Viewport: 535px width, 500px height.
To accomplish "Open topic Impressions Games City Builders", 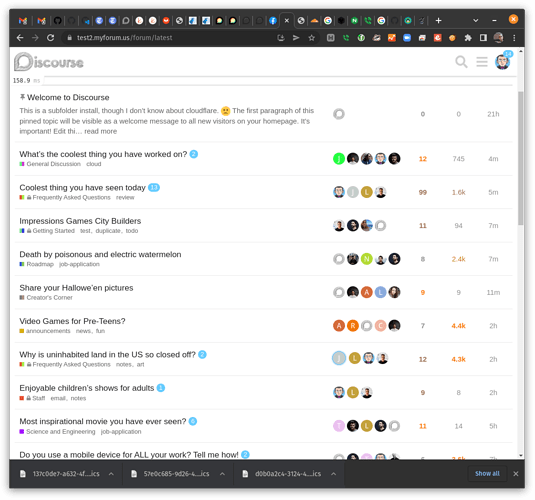I will 80,221.
